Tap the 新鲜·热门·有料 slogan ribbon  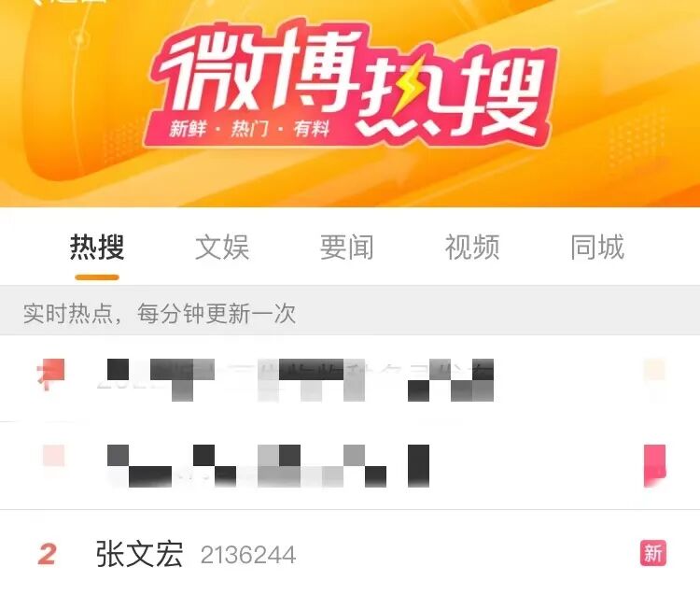249,130
